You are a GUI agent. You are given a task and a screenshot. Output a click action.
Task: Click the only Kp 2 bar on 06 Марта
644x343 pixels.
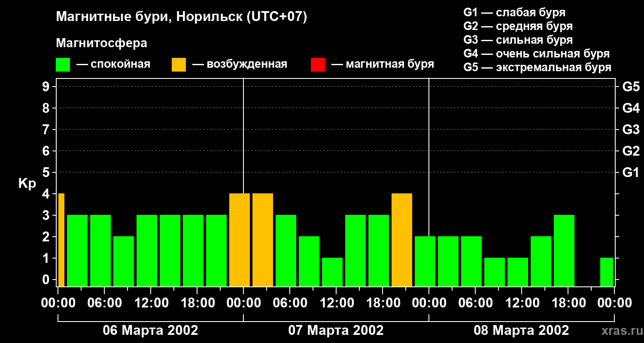coord(124,261)
